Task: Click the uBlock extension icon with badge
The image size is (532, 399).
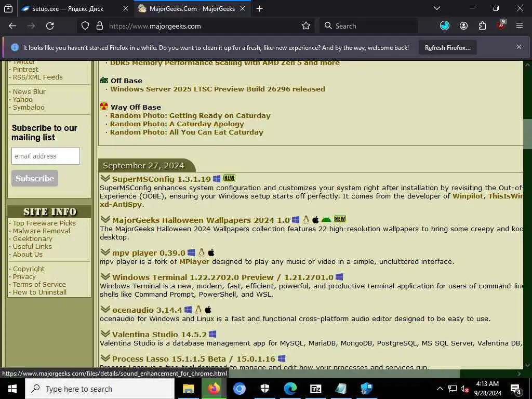Action: pos(501,25)
